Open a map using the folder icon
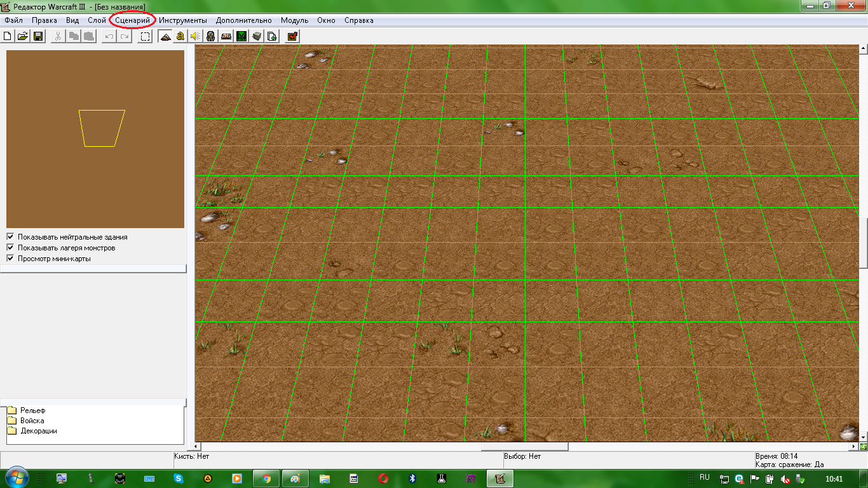 point(23,36)
